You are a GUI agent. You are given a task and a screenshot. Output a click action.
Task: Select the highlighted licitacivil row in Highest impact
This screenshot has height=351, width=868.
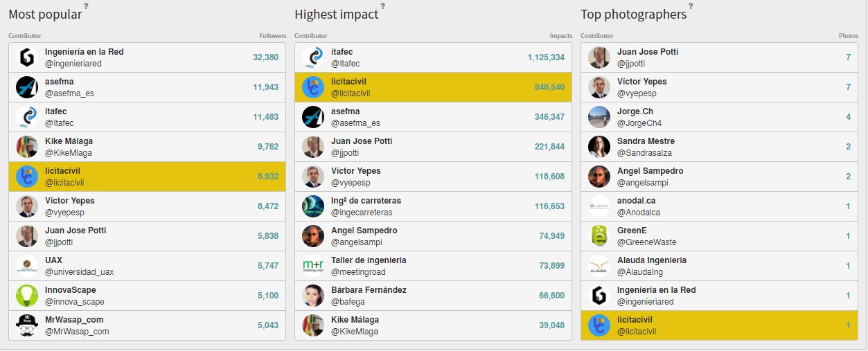434,87
